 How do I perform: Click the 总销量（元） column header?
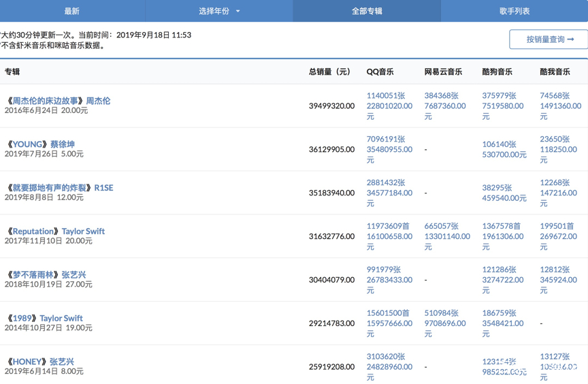(x=330, y=71)
